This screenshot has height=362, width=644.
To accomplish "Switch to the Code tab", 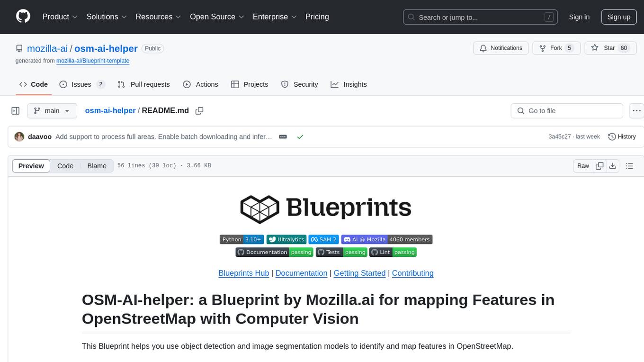I will coord(34,84).
